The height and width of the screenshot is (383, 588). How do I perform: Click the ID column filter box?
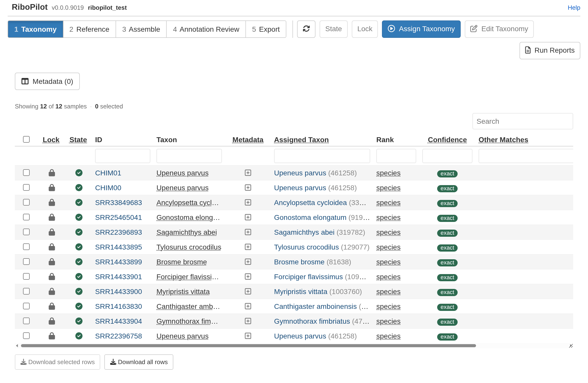(x=122, y=156)
